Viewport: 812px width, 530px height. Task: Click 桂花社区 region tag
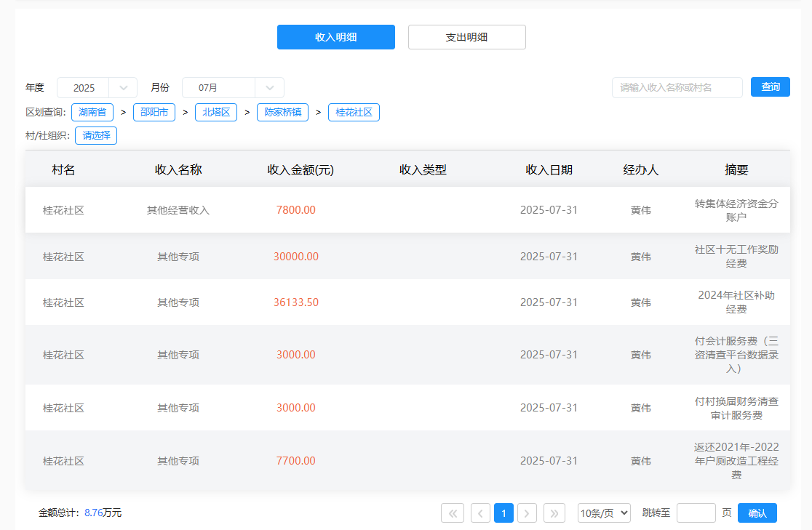coord(354,113)
